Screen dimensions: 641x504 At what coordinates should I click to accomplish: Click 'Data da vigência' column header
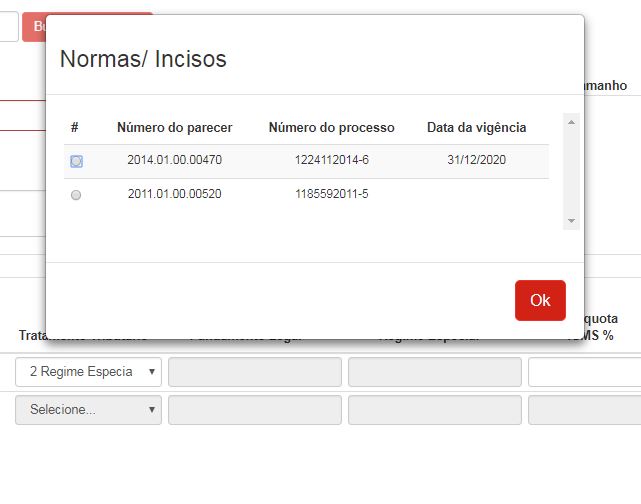476,128
